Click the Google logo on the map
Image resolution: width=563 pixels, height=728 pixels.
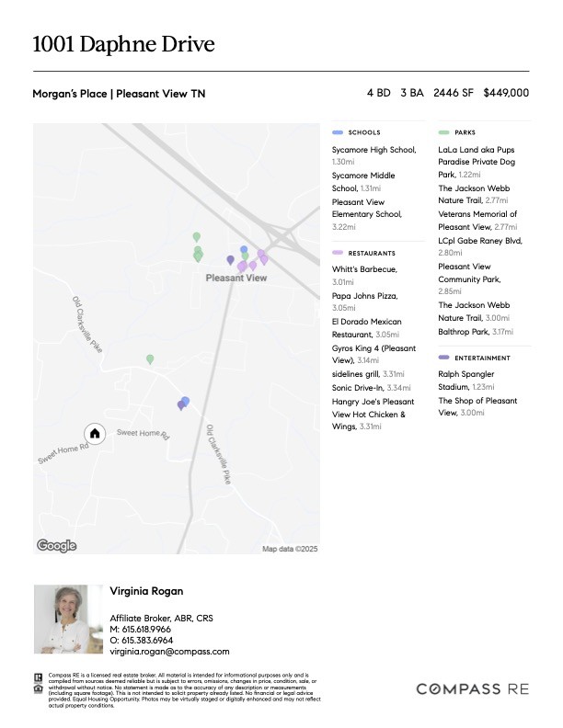(57, 545)
